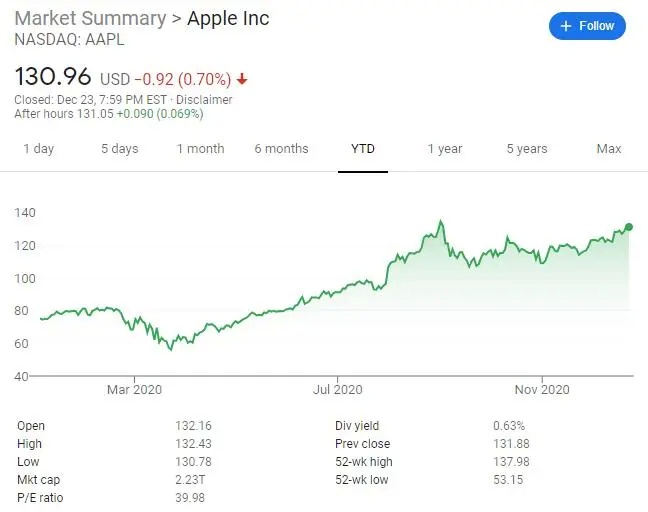
Task: Switch to 1 year view
Action: click(x=445, y=149)
